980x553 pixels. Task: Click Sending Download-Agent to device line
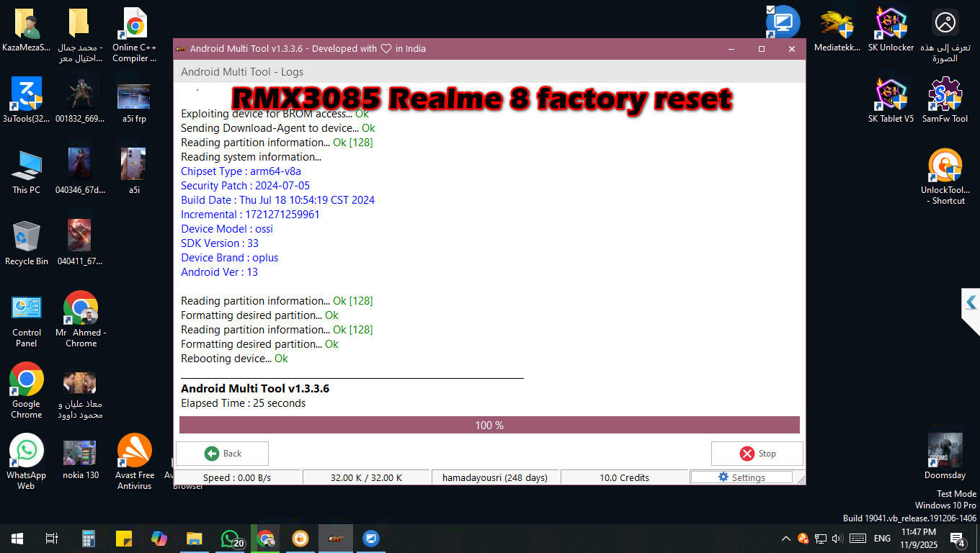click(278, 128)
